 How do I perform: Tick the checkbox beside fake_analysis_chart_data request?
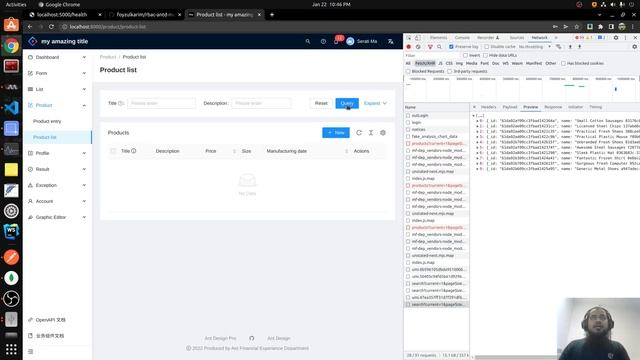(x=408, y=136)
